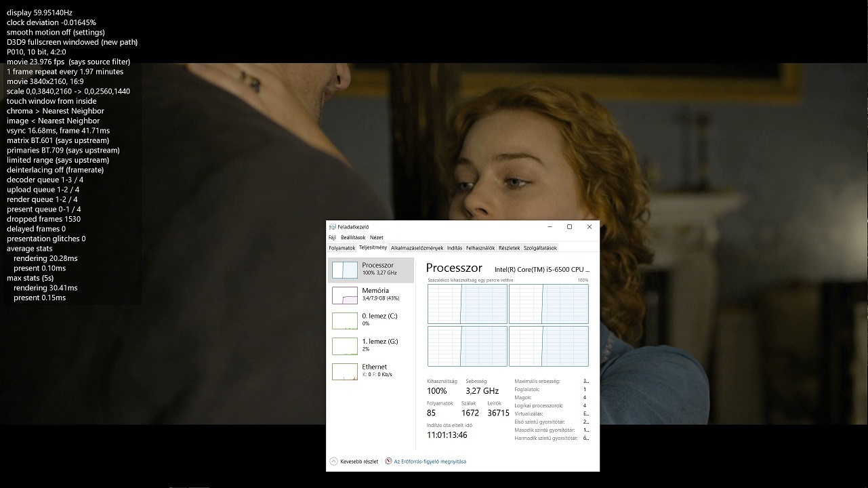The image size is (868, 488).
Task: Click the bottom-right CPU core graph
Action: coord(549,346)
